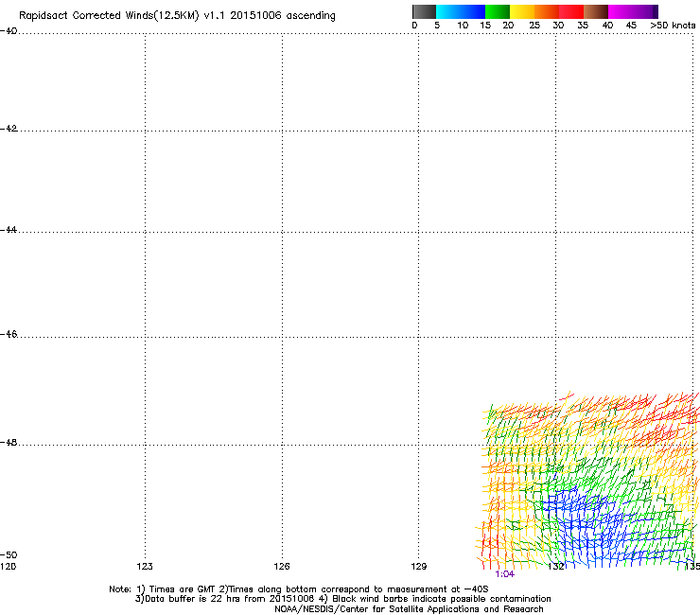Pick the magenta 40-45 knots legend segment
This screenshot has width=700, height=615.
[x=621, y=11]
